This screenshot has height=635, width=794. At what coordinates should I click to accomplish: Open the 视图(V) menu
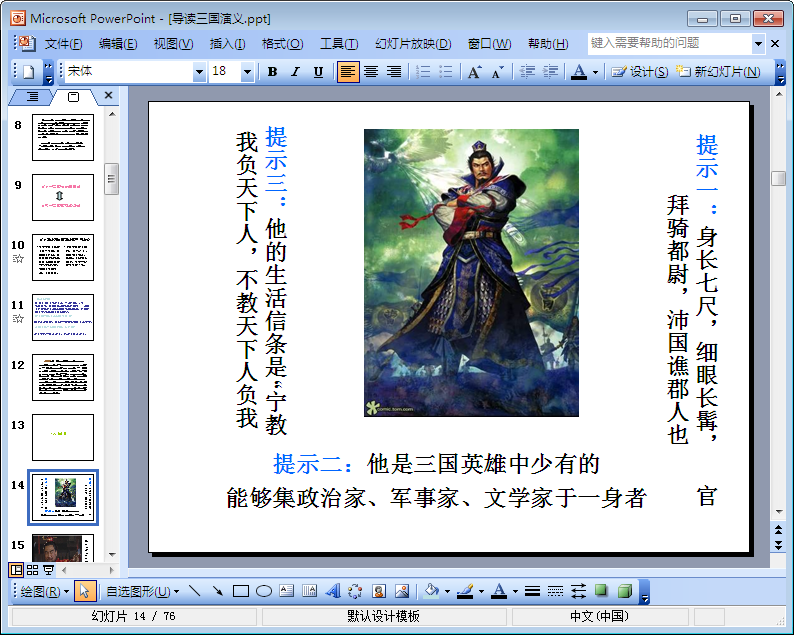tap(173, 44)
